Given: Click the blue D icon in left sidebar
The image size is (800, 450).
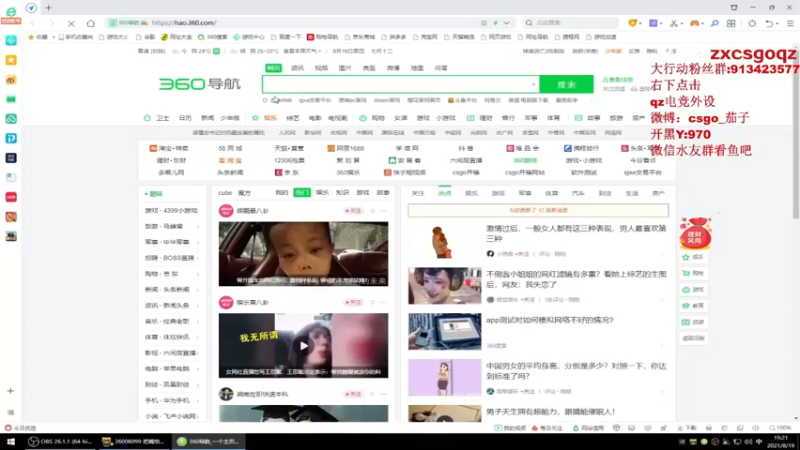Looking at the screenshot, I should 11,138.
